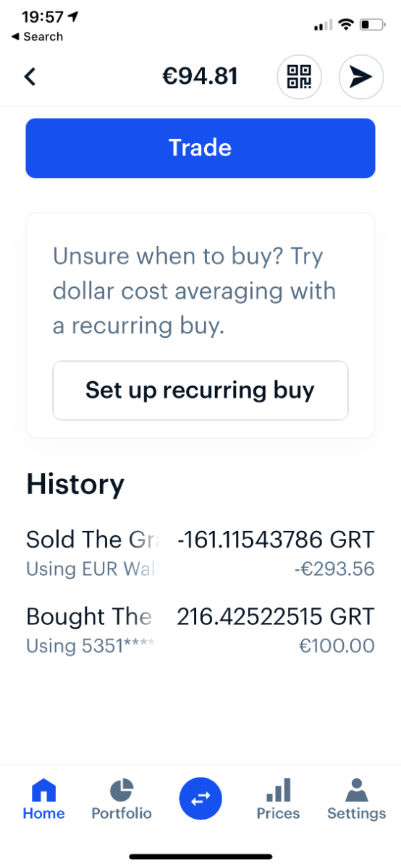Open the QR code scanner icon
401x868 pixels.
point(299,77)
